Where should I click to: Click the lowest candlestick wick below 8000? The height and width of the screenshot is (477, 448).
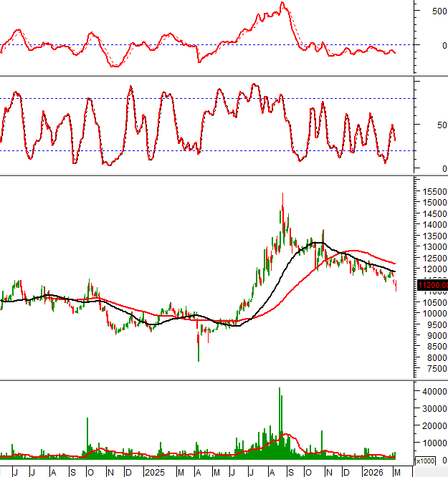pyautogui.click(x=199, y=358)
